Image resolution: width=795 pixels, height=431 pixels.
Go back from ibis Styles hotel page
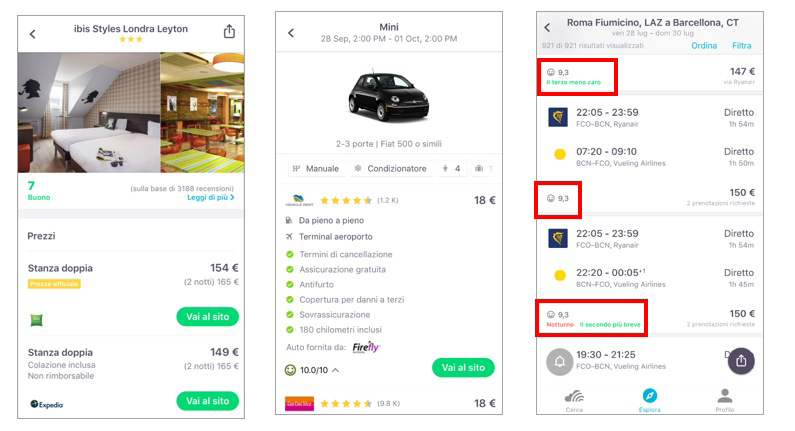[33, 34]
